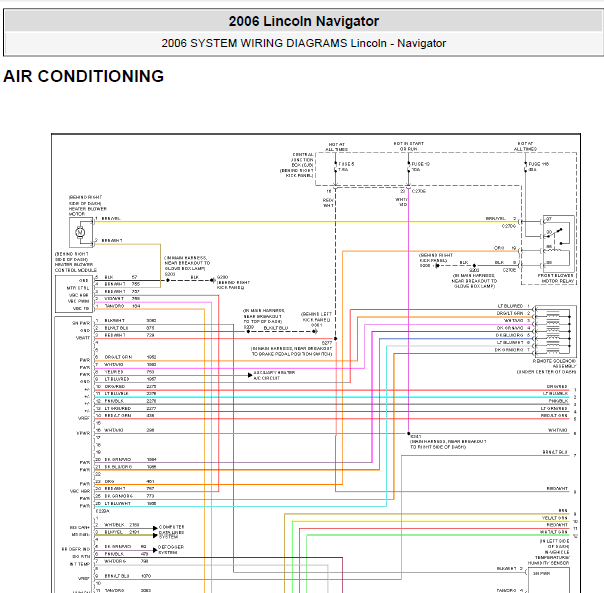Screen dimensions: 604x593
Task: Click the 'S277' splice label
Action: 327,343
